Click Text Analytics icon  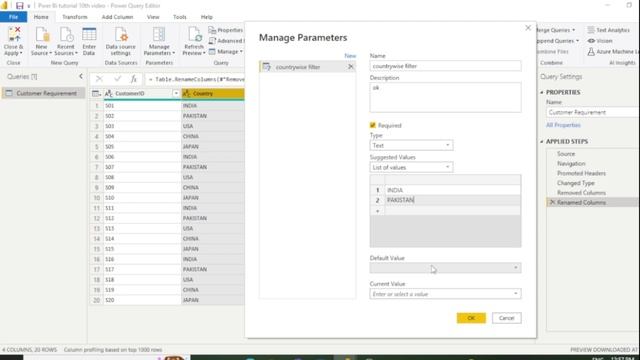pyautogui.click(x=591, y=30)
